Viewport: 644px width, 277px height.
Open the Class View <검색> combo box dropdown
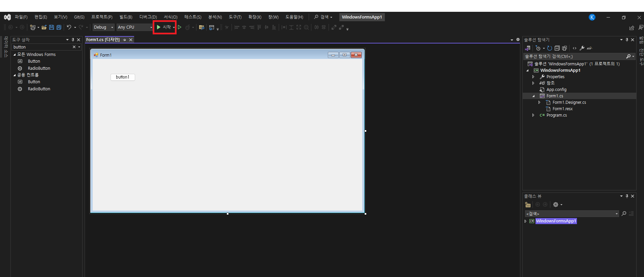pyautogui.click(x=617, y=214)
